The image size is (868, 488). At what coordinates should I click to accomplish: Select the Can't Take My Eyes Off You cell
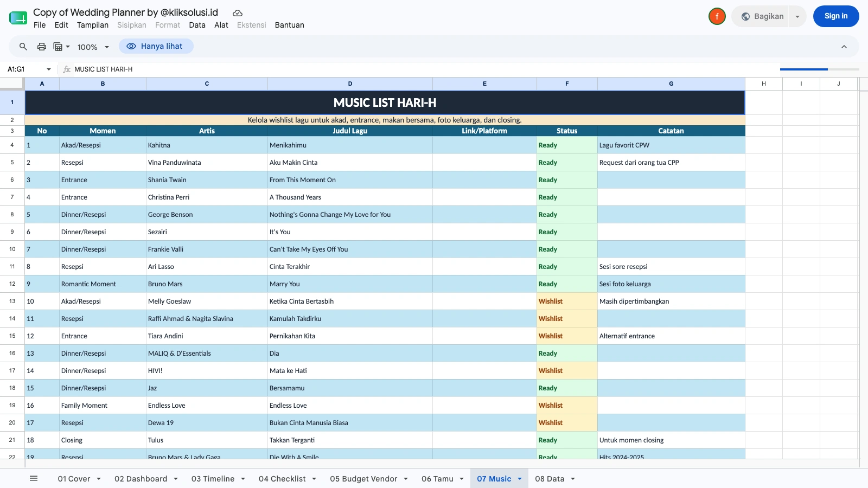tap(350, 249)
